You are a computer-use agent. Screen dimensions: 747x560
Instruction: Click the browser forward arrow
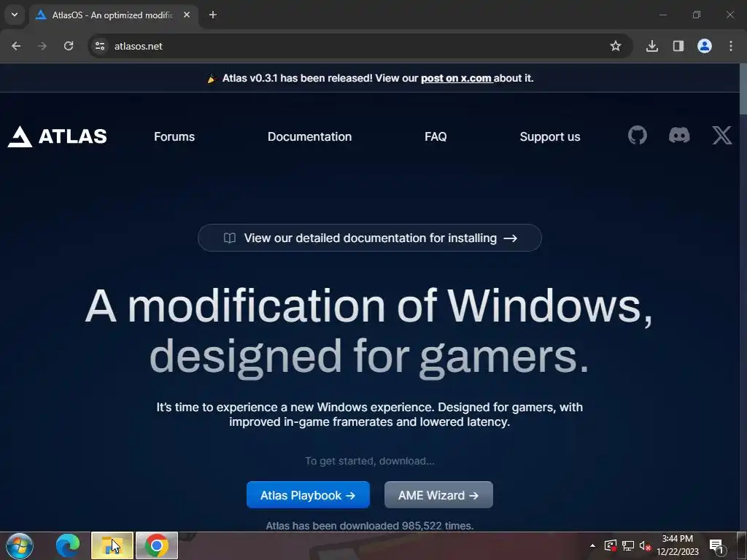pyautogui.click(x=42, y=46)
